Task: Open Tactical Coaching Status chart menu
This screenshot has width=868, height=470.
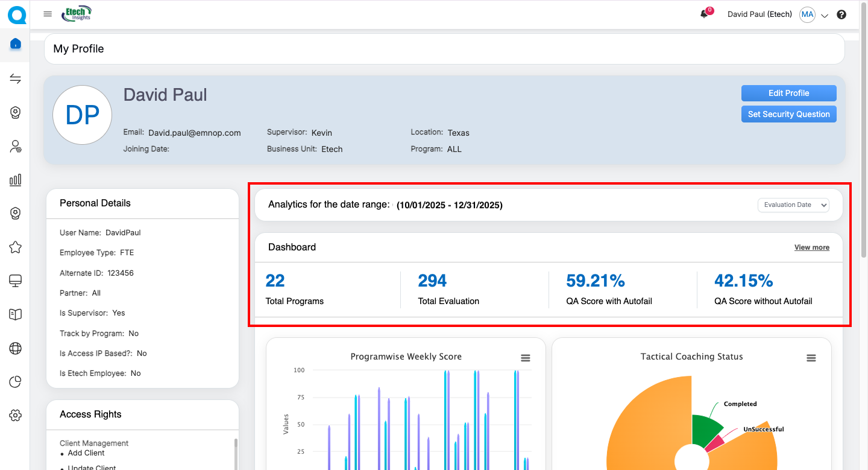Action: [x=811, y=358]
